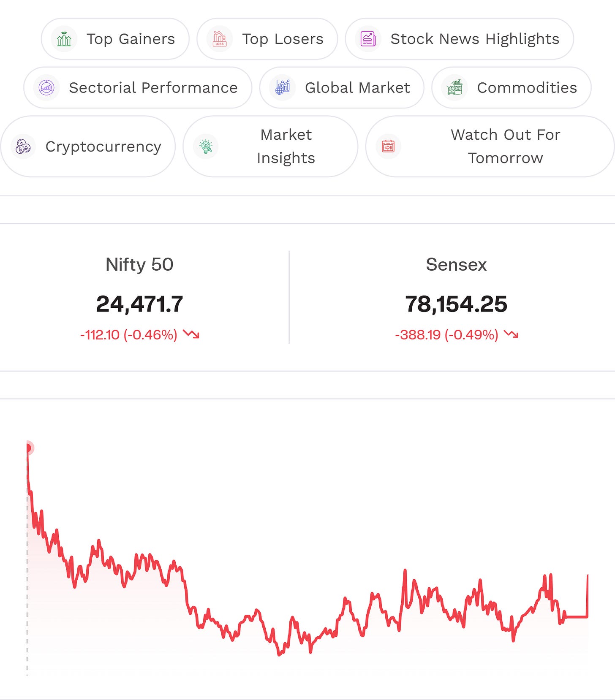Jump to Global Market section
This screenshot has height=700, width=615.
pos(342,88)
